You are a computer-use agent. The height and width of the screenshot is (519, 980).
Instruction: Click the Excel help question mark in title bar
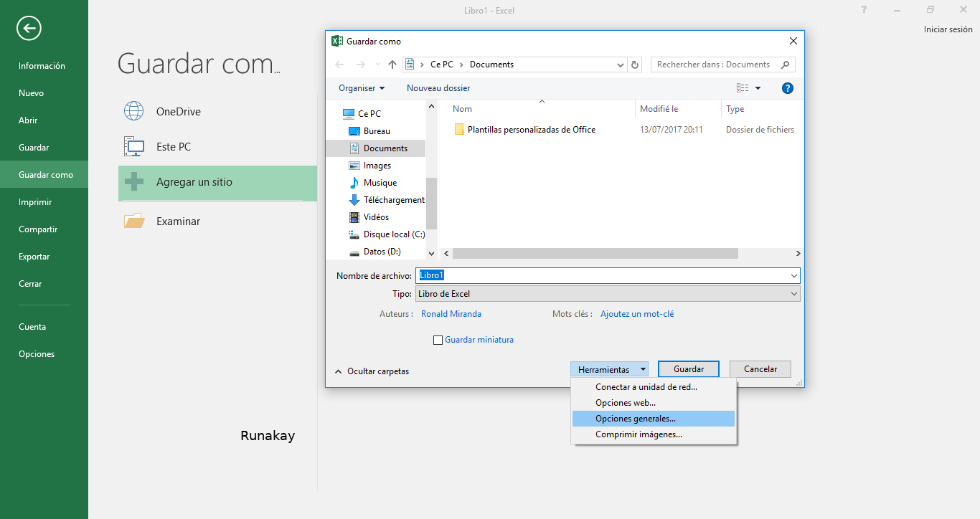click(x=864, y=10)
